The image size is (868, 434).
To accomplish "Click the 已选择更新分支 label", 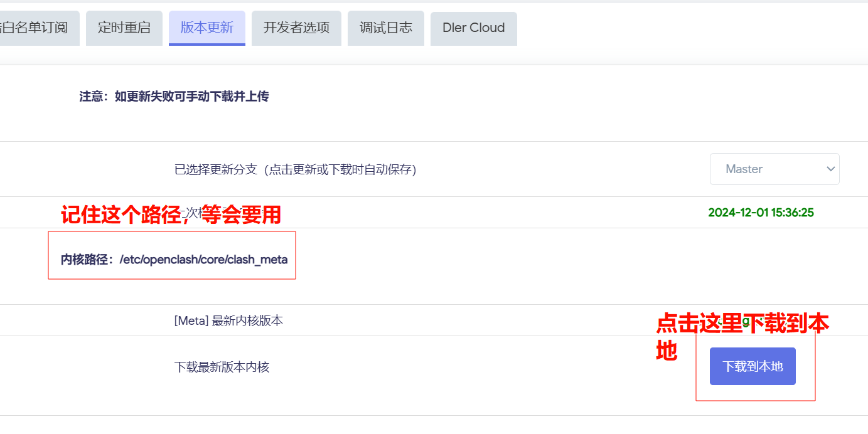I will point(295,169).
